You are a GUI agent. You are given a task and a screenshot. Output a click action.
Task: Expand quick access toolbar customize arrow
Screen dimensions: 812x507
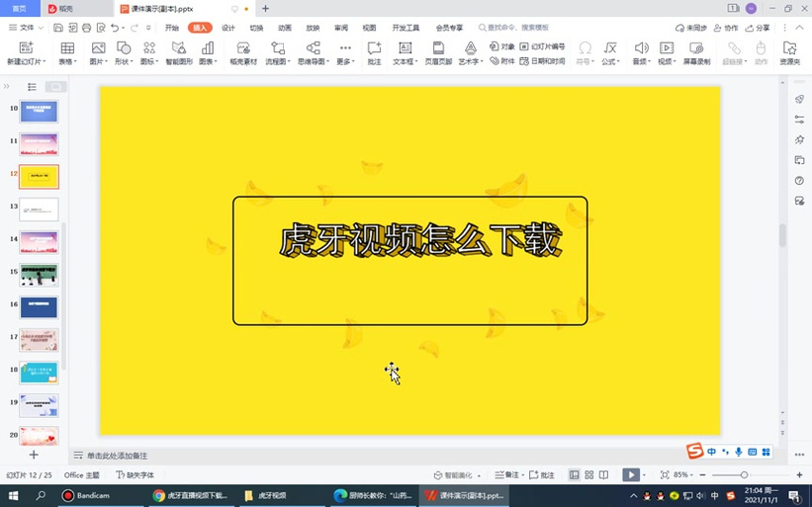tap(148, 28)
